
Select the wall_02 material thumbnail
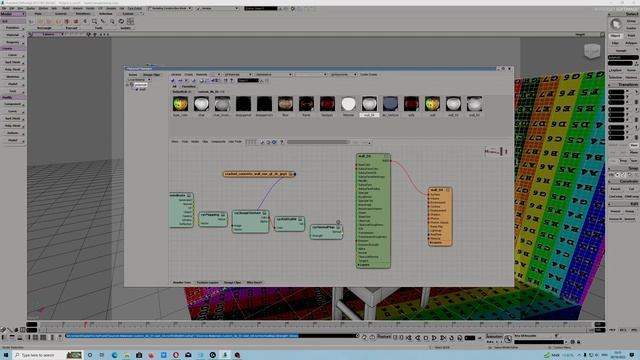453,104
